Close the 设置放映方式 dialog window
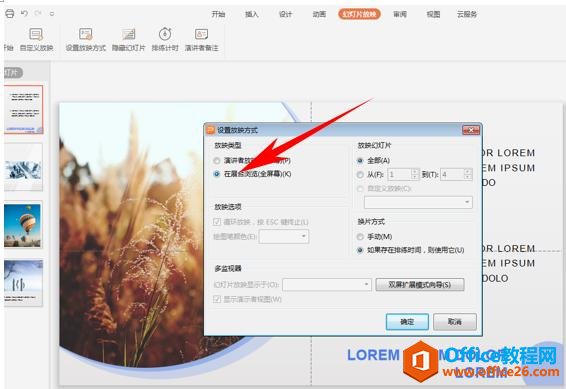The height and width of the screenshot is (389, 566). [471, 130]
